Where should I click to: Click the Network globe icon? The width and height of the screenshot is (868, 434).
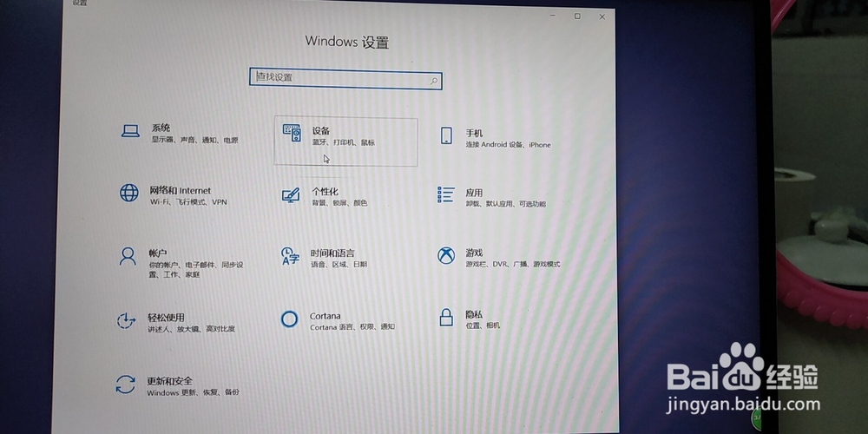(129, 193)
